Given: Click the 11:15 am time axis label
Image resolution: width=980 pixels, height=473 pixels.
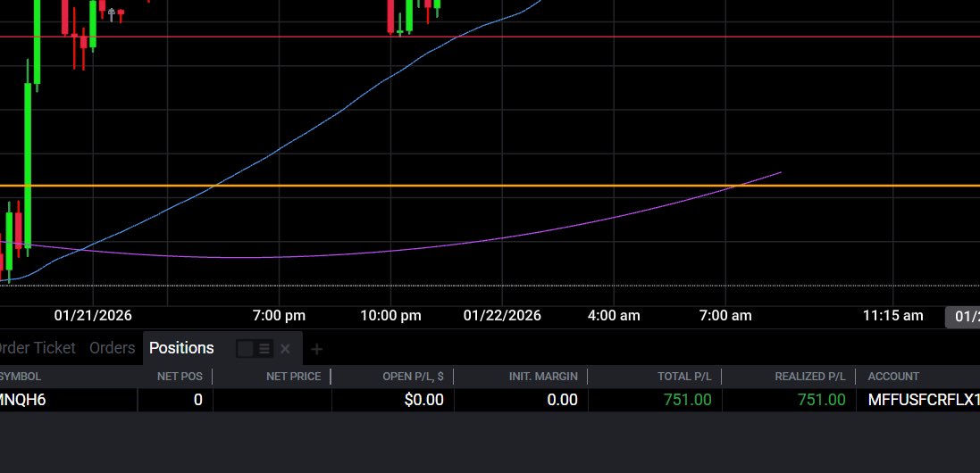Looking at the screenshot, I should click(892, 315).
